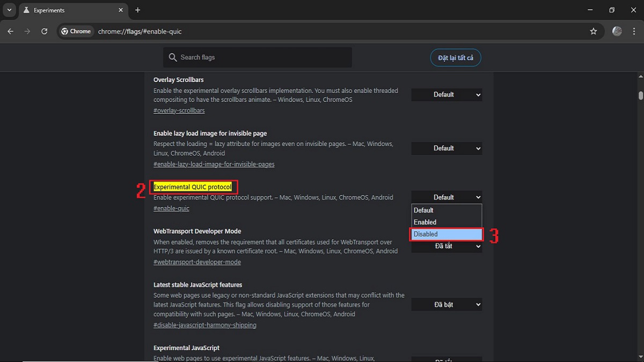Click the Experimental JavaScript heading
Screen dimensions: 644x362
187,348
